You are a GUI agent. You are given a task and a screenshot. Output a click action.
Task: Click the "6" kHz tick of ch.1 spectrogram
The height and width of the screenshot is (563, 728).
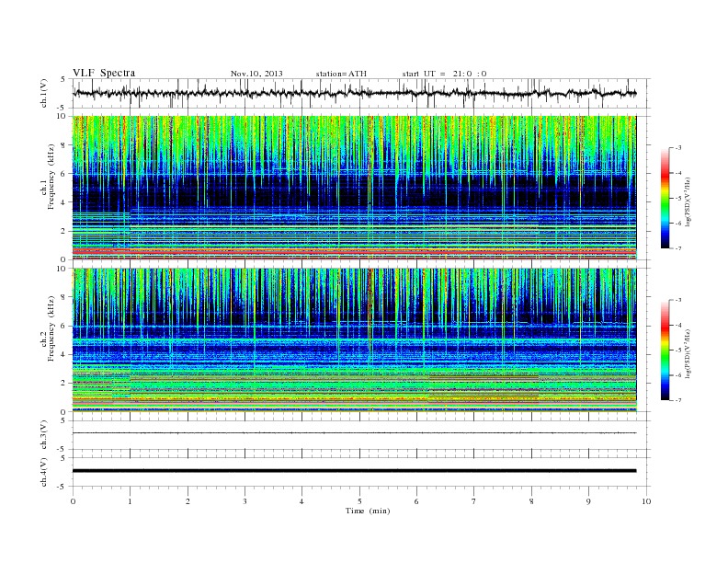pos(63,174)
